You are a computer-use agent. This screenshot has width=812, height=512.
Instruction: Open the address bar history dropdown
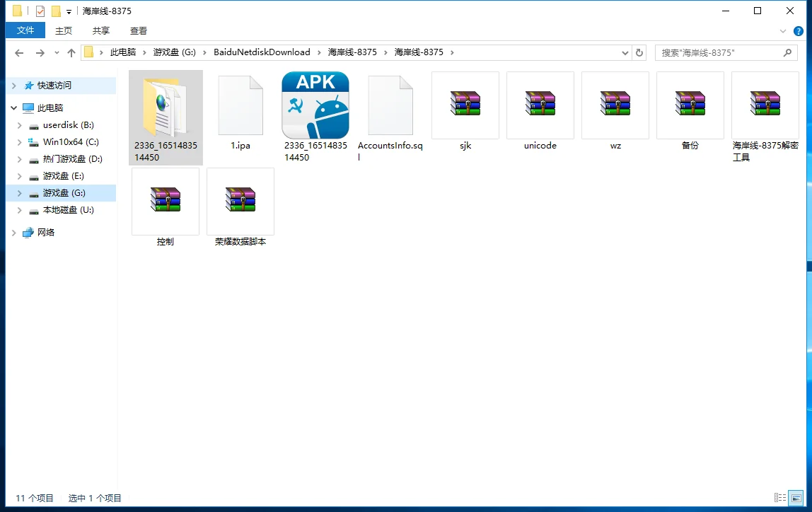point(625,52)
